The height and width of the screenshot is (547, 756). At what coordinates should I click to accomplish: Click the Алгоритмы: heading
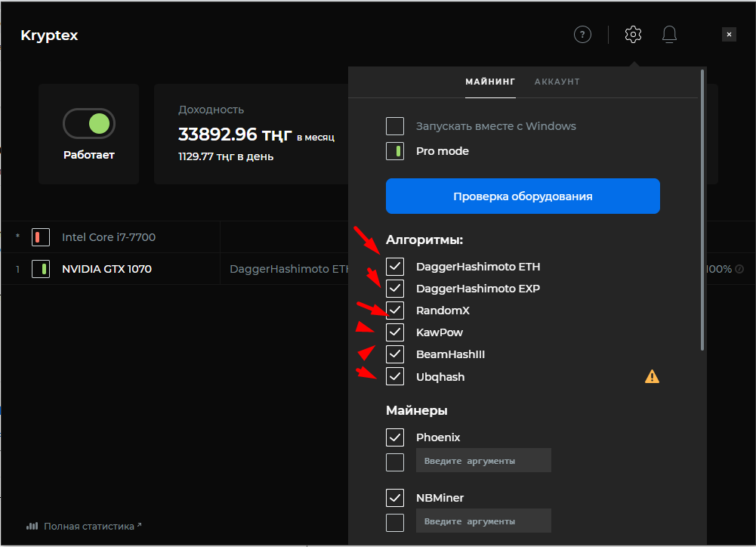[424, 240]
